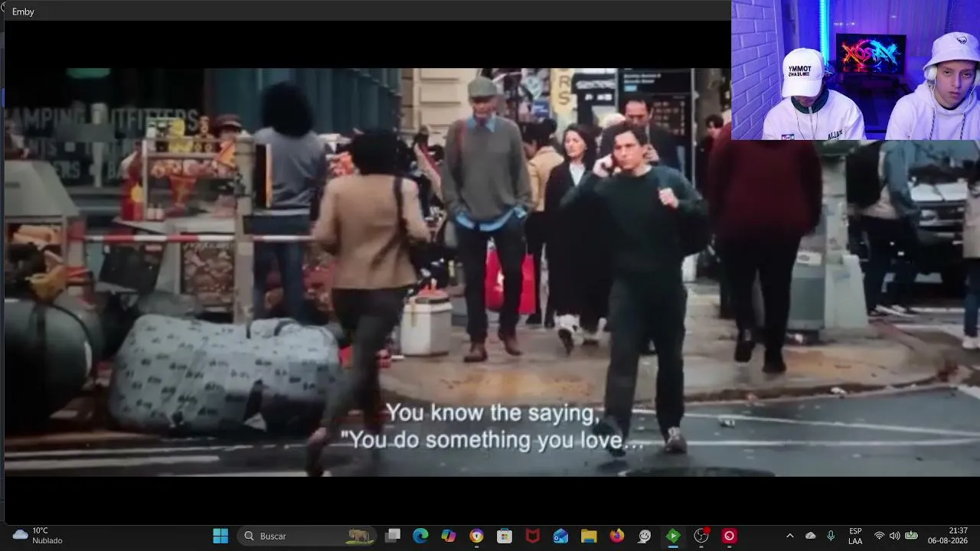Open Microsoft Store from the taskbar
This screenshot has width=980, height=551.
pyautogui.click(x=505, y=536)
